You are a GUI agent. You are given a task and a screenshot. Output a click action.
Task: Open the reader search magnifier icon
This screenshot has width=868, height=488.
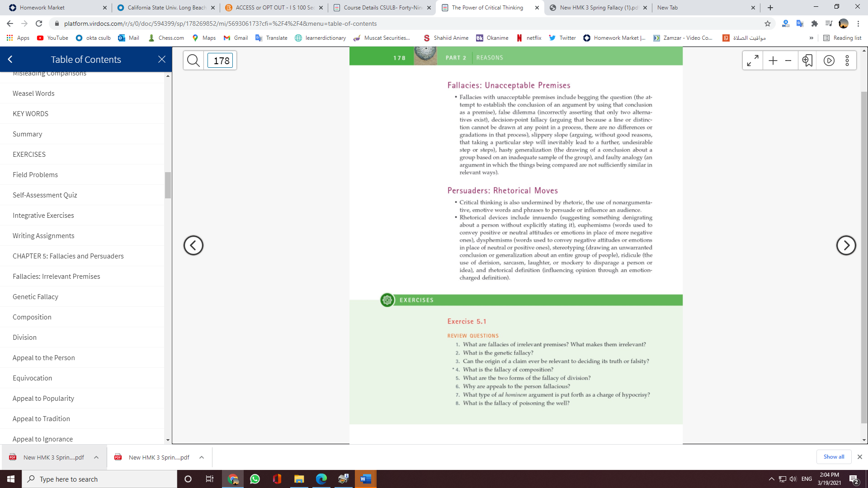[193, 60]
